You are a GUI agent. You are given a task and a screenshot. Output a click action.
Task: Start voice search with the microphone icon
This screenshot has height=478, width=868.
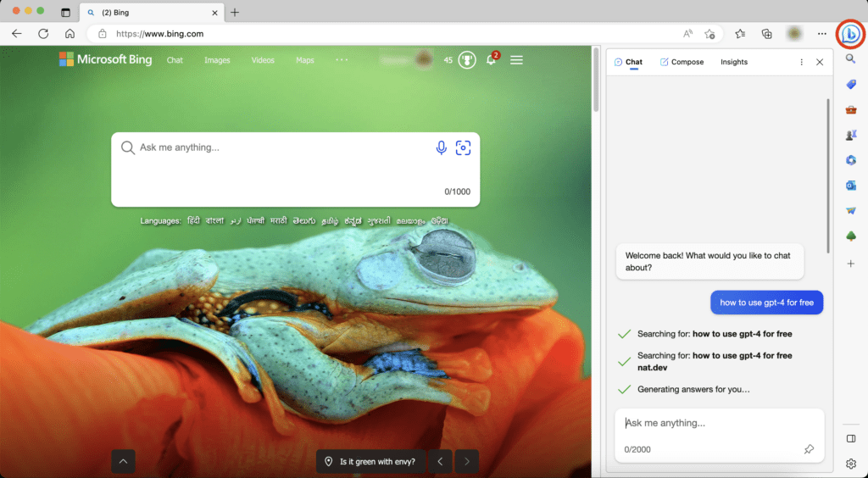tap(441, 147)
